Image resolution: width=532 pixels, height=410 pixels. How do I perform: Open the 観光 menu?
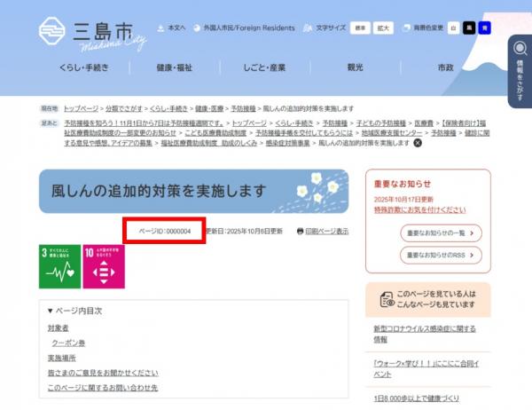pyautogui.click(x=356, y=67)
